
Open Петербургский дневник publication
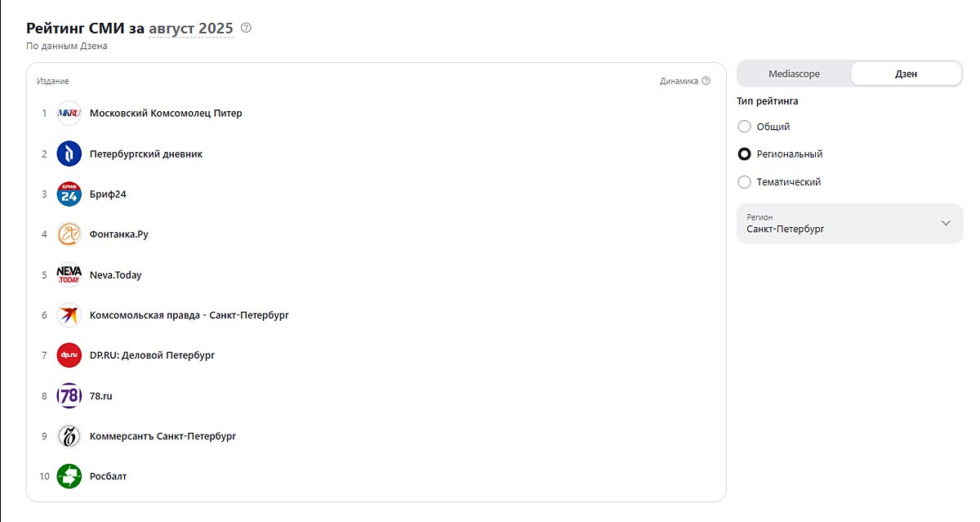click(146, 154)
